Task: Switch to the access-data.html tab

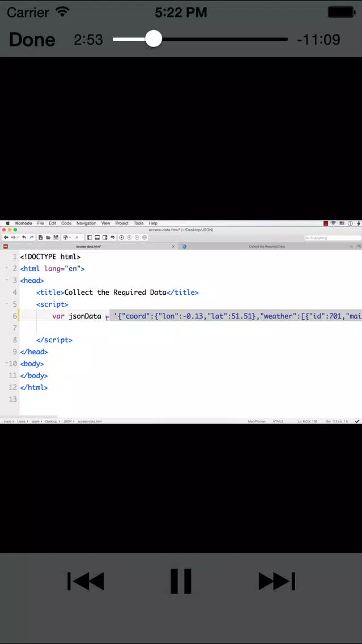Action: pyautogui.click(x=88, y=247)
